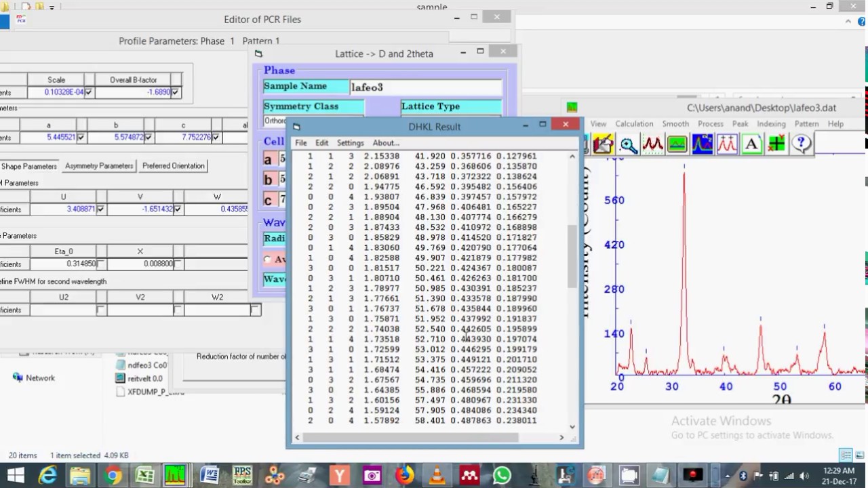Select the magnifier zoom tool
This screenshot has width=868, height=488.
point(628,144)
